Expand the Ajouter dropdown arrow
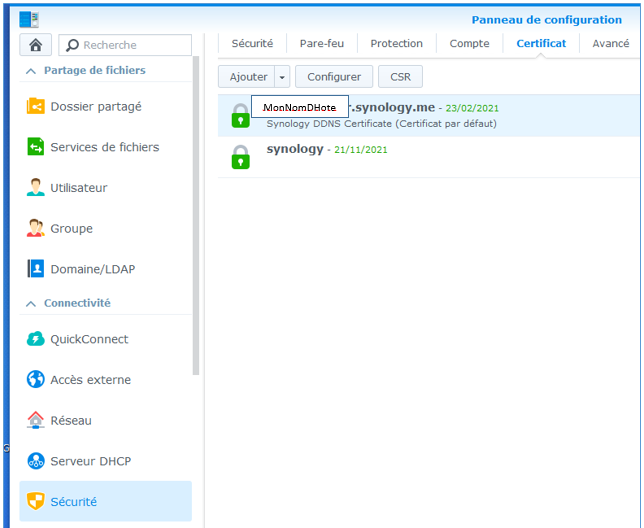The height and width of the screenshot is (528, 644). pos(283,77)
